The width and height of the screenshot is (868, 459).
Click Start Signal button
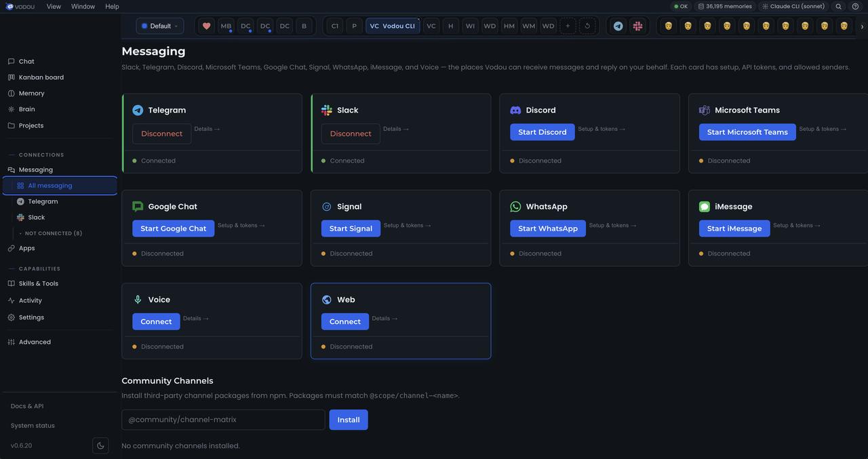351,228
